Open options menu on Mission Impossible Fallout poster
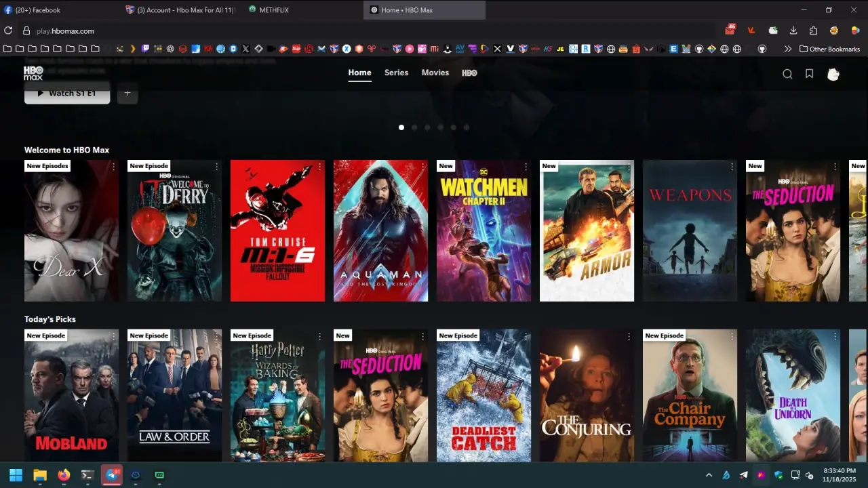This screenshot has width=868, height=488. click(x=319, y=166)
